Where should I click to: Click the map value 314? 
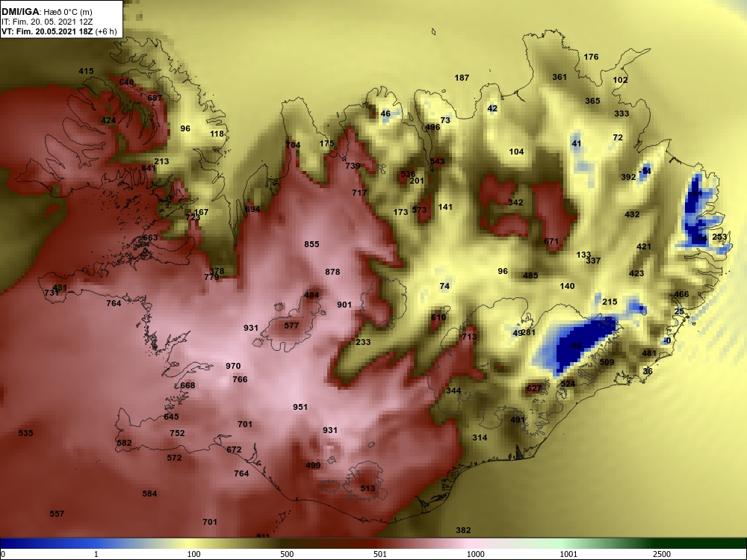coord(480,438)
